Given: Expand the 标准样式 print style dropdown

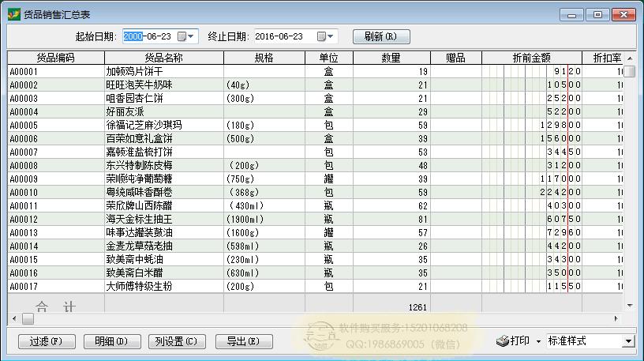Looking at the screenshot, I should 628,341.
